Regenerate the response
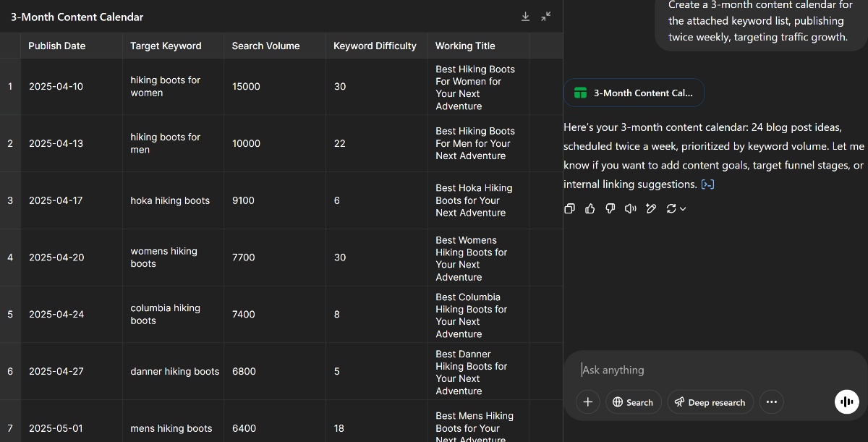 (671, 208)
